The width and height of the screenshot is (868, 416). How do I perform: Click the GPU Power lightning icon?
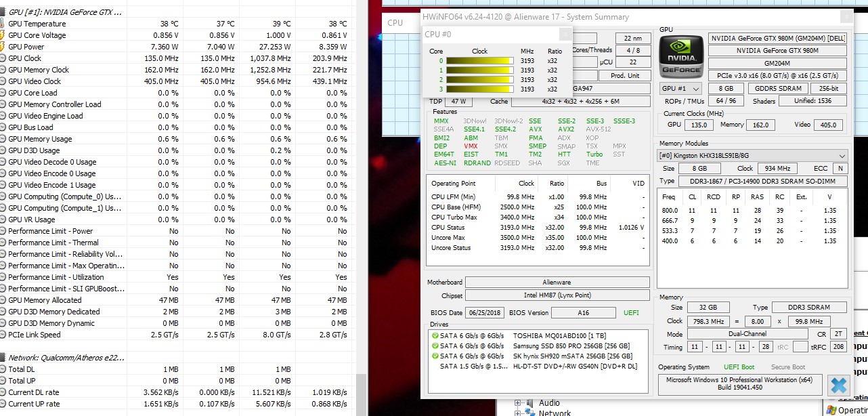tap(3, 47)
